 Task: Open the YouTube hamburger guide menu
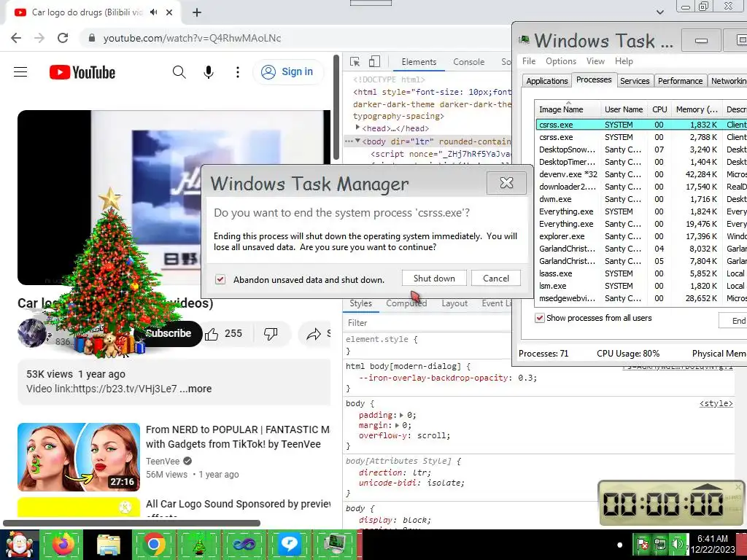tap(20, 72)
